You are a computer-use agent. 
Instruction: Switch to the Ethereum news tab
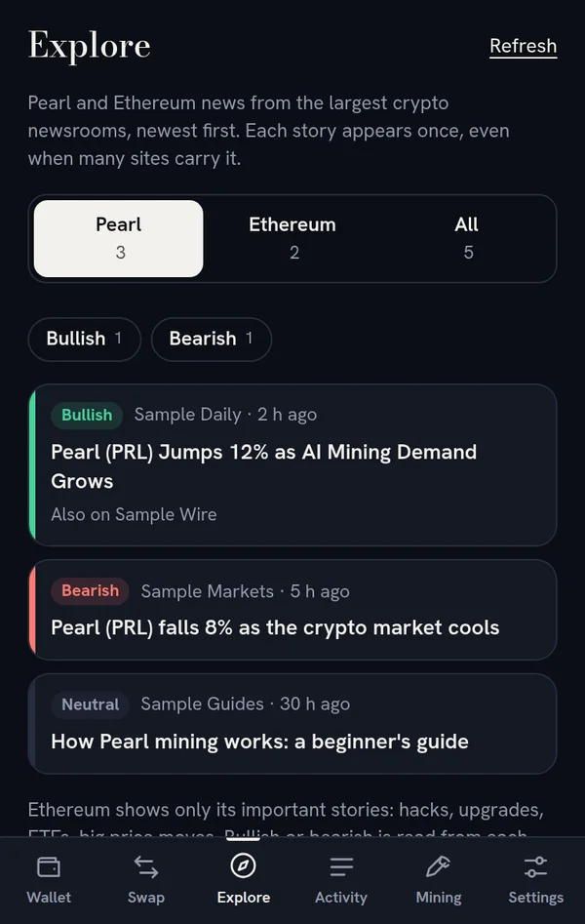tap(292, 238)
